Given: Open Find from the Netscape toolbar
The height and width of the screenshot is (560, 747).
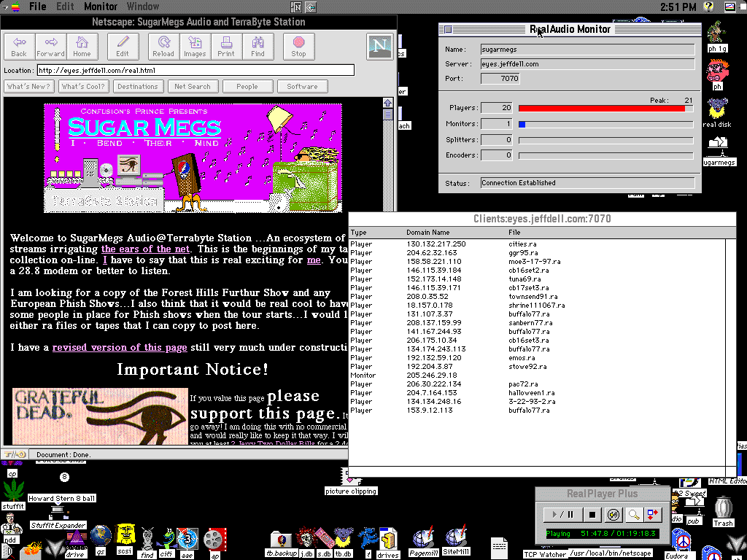Looking at the screenshot, I should (258, 47).
